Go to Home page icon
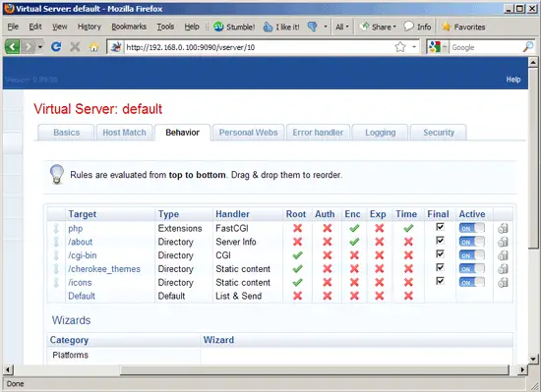 (x=93, y=47)
